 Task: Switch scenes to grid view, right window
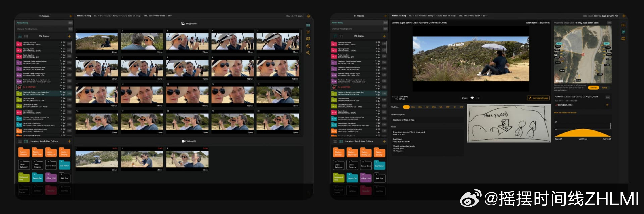341,36
